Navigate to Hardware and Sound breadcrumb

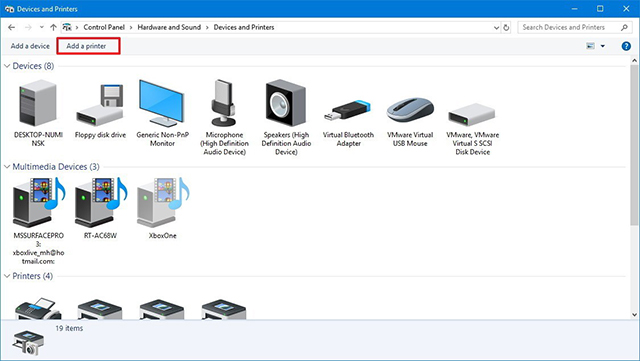click(x=169, y=27)
